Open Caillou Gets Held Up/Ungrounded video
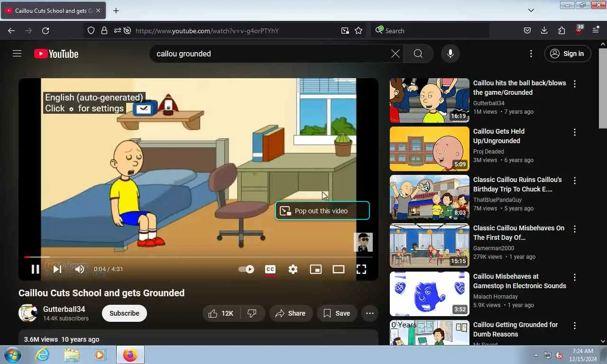The height and width of the screenshot is (364, 607). 498,136
